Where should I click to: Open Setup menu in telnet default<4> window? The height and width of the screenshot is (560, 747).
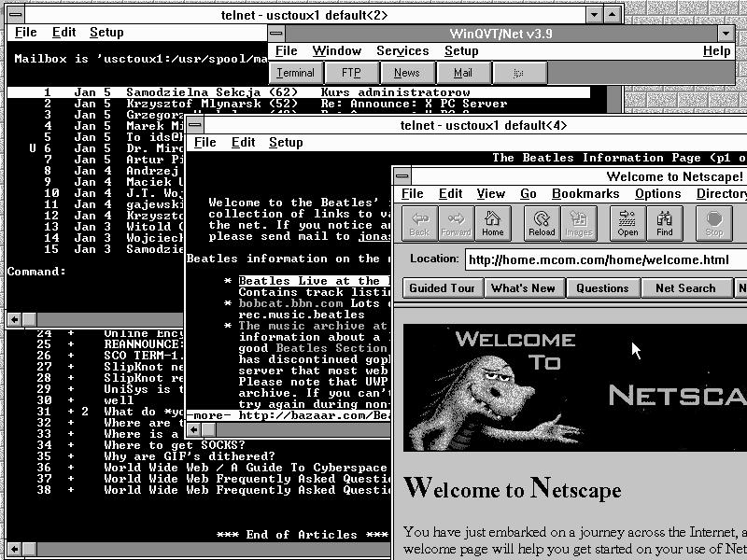click(286, 143)
